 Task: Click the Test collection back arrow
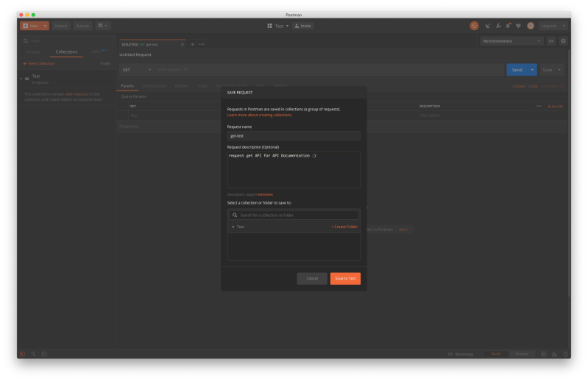[x=233, y=227]
